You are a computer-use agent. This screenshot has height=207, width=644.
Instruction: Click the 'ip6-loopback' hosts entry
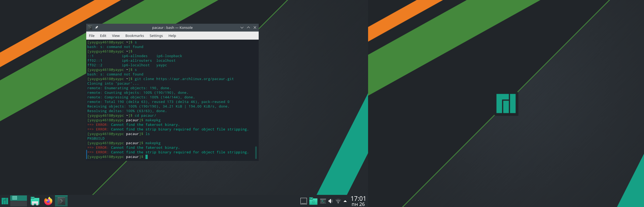tap(169, 56)
